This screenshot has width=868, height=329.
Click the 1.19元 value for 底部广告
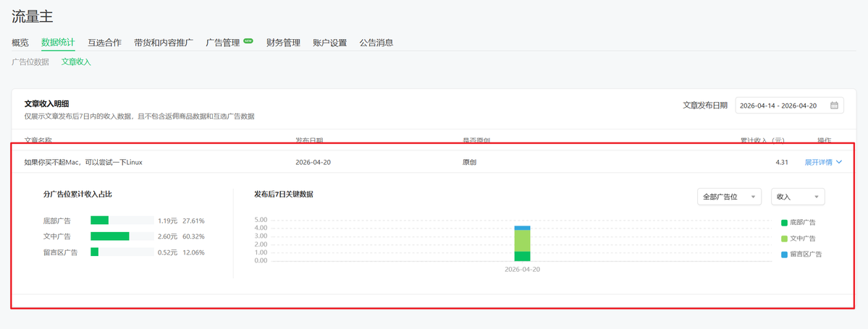(x=167, y=221)
